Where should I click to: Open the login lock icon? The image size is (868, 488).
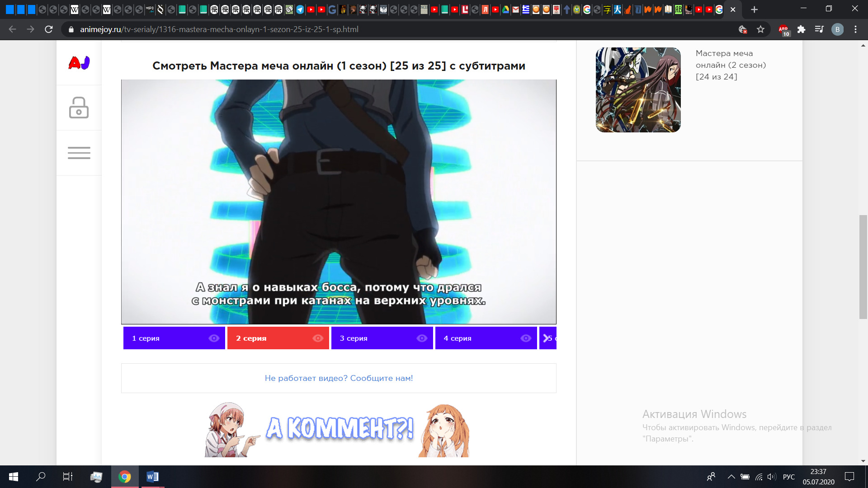coord(79,108)
